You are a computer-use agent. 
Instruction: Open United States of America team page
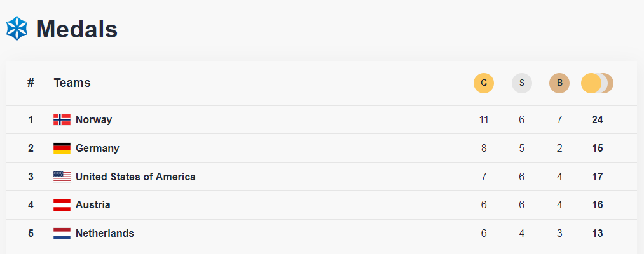pyautogui.click(x=135, y=177)
